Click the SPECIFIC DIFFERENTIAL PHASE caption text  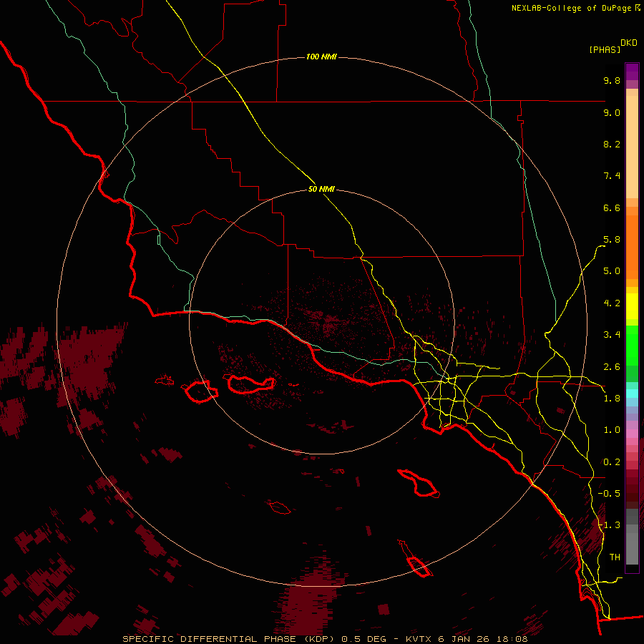(209, 639)
